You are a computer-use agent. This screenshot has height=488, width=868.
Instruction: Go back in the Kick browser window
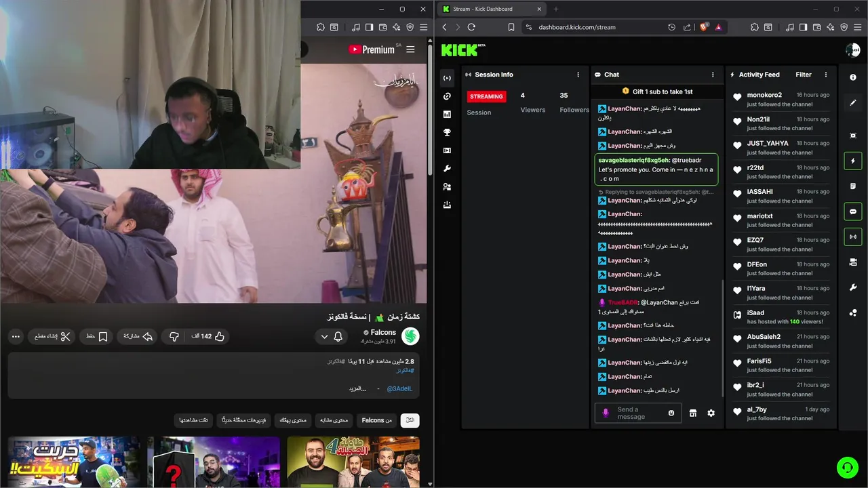(x=445, y=27)
